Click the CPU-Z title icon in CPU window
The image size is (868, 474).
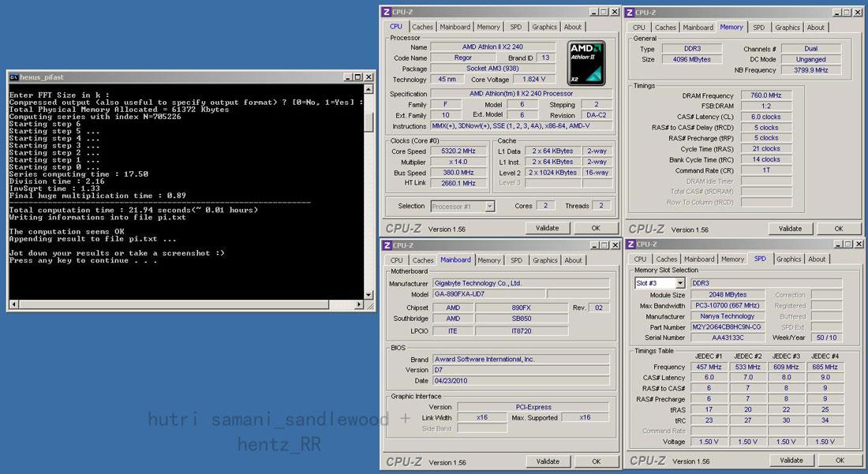coord(387,12)
